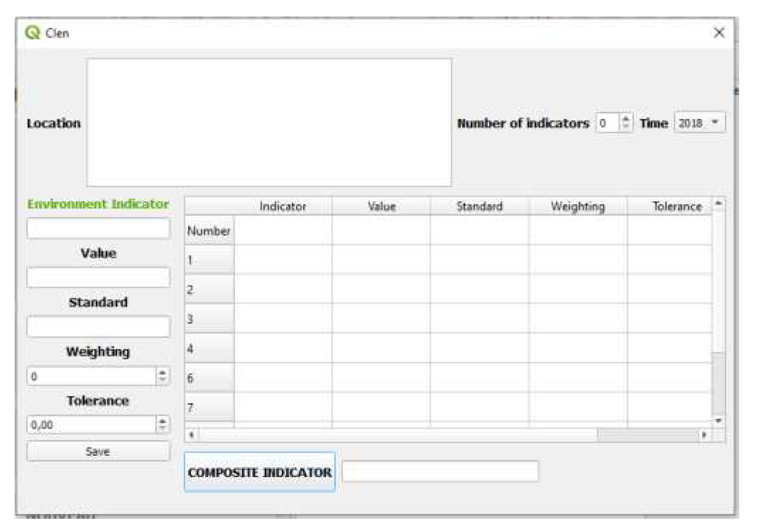Select the Indicator column header

pos(282,206)
